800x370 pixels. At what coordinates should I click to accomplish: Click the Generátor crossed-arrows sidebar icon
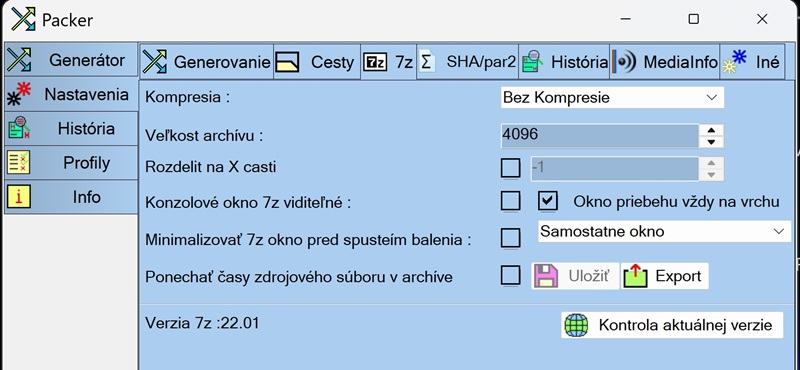tap(19, 60)
